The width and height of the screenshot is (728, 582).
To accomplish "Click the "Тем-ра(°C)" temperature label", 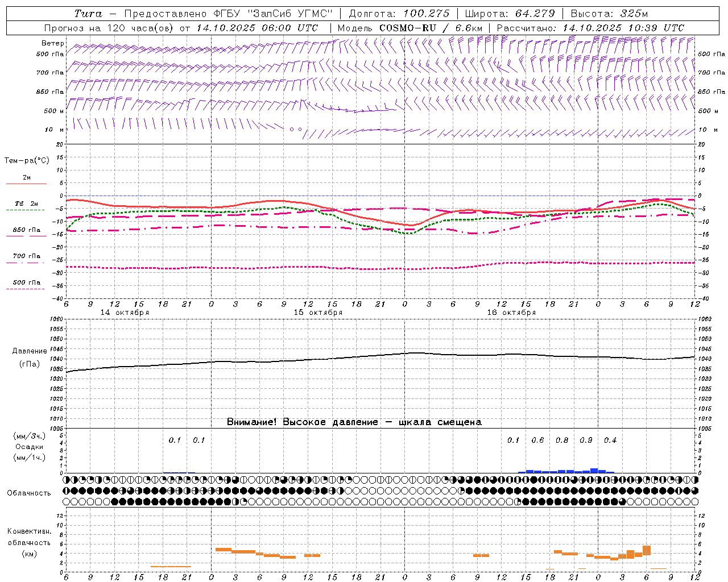I will tap(27, 161).
